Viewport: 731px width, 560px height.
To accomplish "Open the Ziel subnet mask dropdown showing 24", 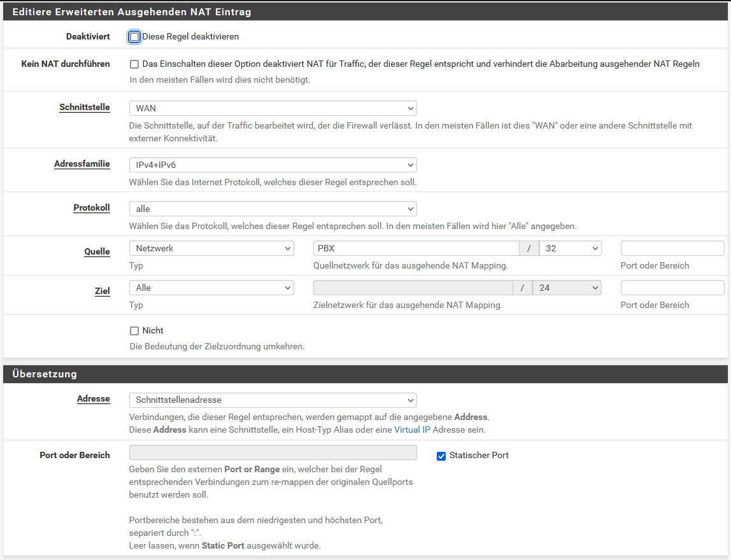I will (x=567, y=288).
